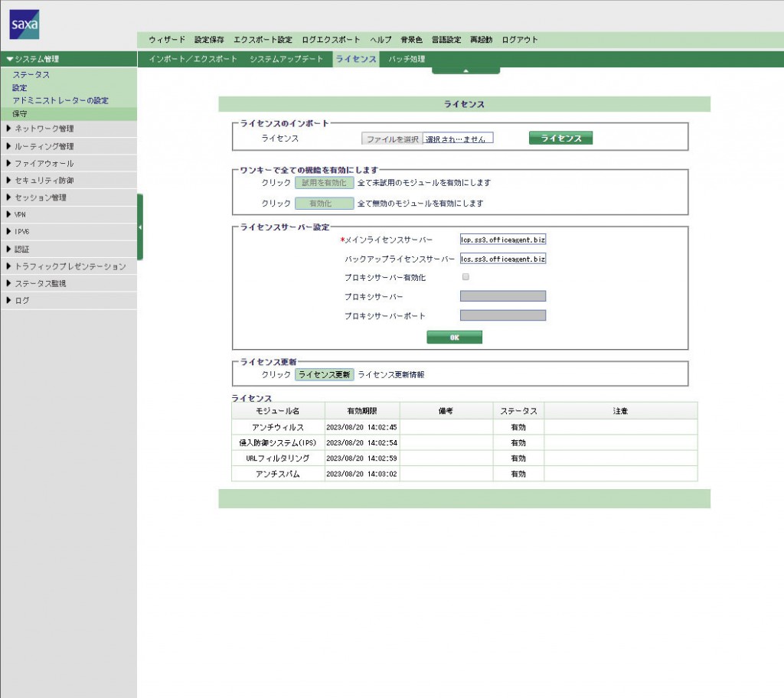The height and width of the screenshot is (698, 784).
Task: Open the ウィザード menu
Action: point(167,40)
